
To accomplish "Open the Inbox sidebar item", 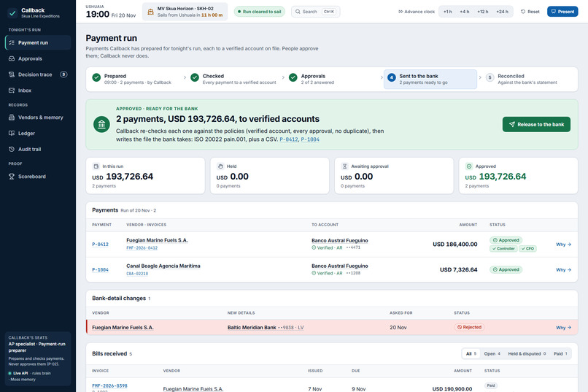I will pos(38,91).
